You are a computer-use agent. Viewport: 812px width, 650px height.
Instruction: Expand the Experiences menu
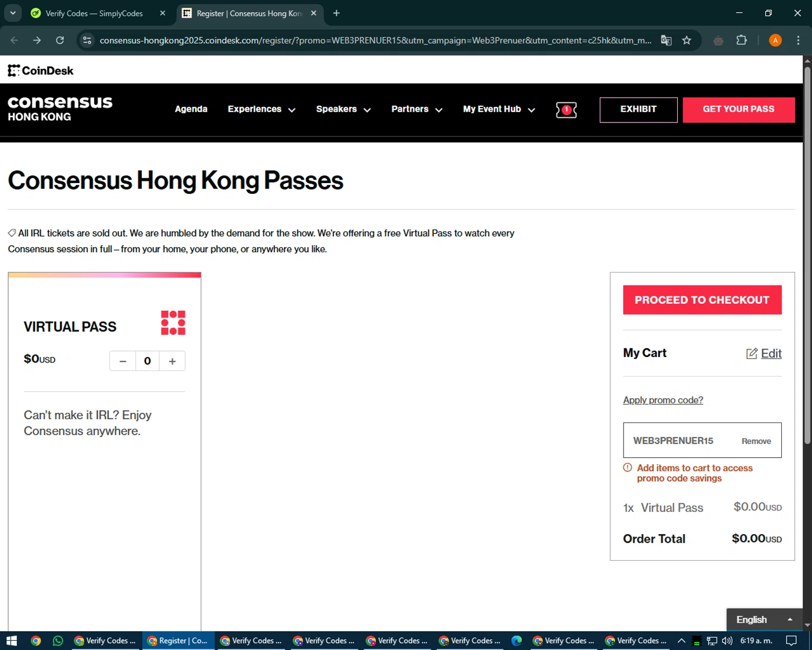261,109
